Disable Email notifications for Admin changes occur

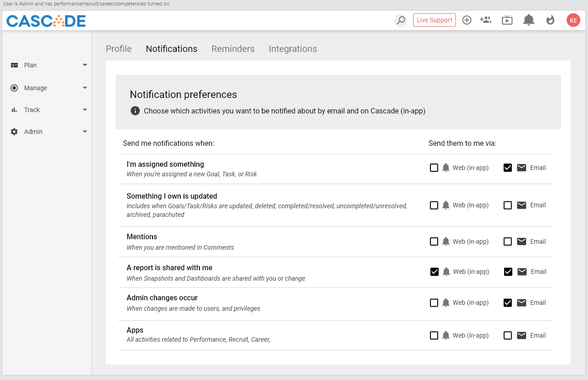pos(507,303)
